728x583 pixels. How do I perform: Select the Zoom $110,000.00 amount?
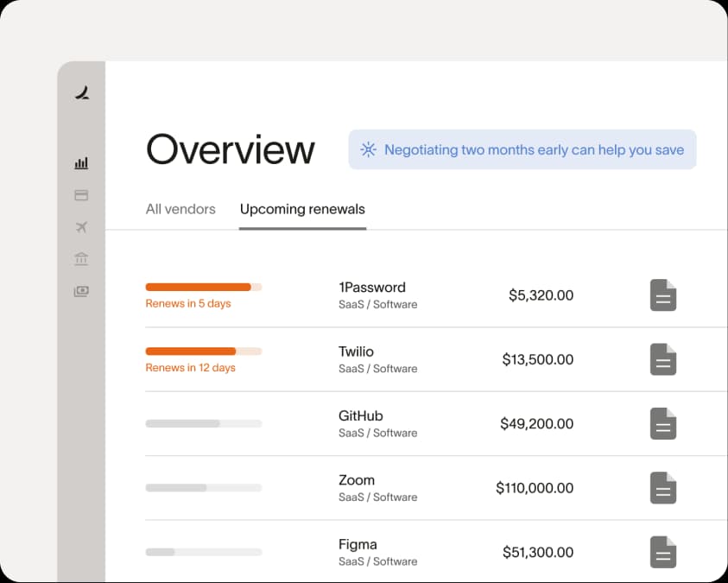(x=534, y=488)
